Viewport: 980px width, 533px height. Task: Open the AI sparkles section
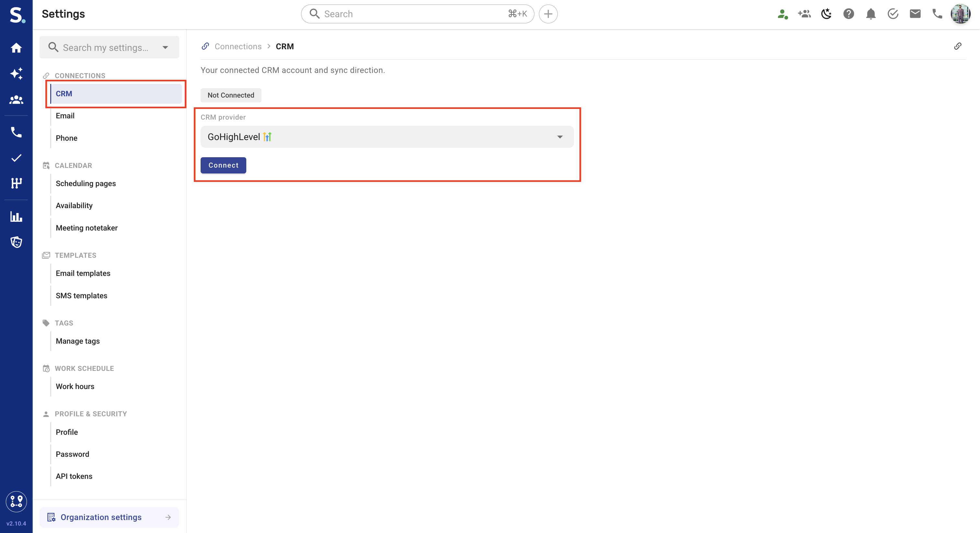(16, 74)
